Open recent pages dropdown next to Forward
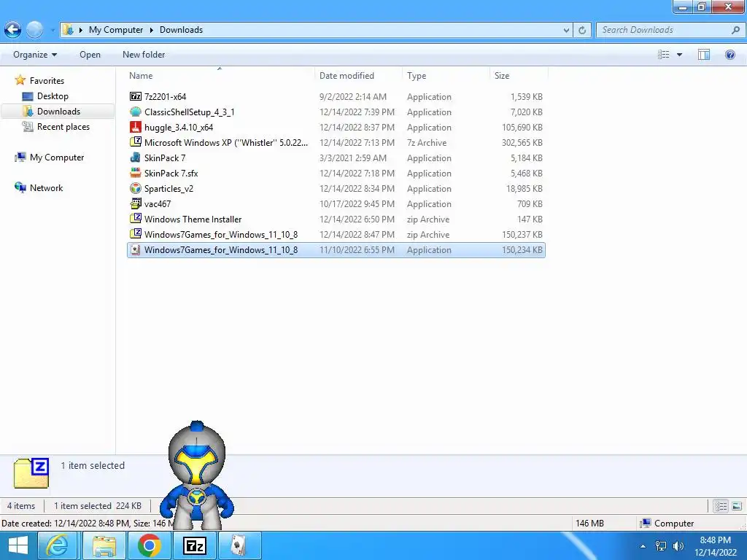This screenshot has width=747, height=560. coord(52,31)
